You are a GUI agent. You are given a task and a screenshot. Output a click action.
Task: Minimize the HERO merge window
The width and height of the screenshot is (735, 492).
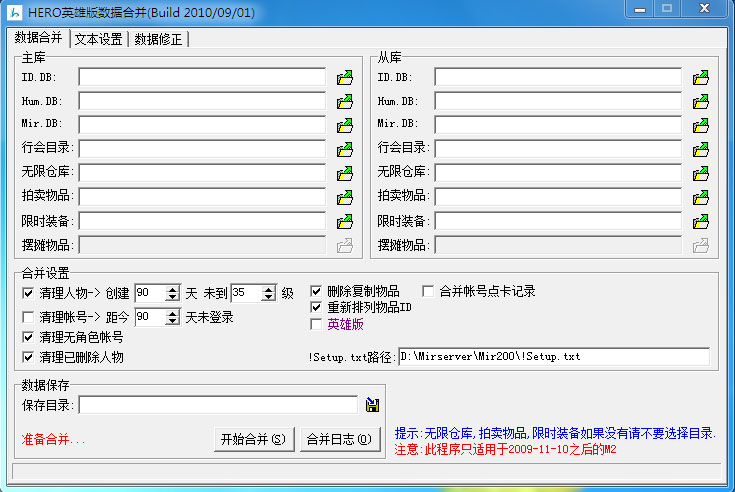640,9
